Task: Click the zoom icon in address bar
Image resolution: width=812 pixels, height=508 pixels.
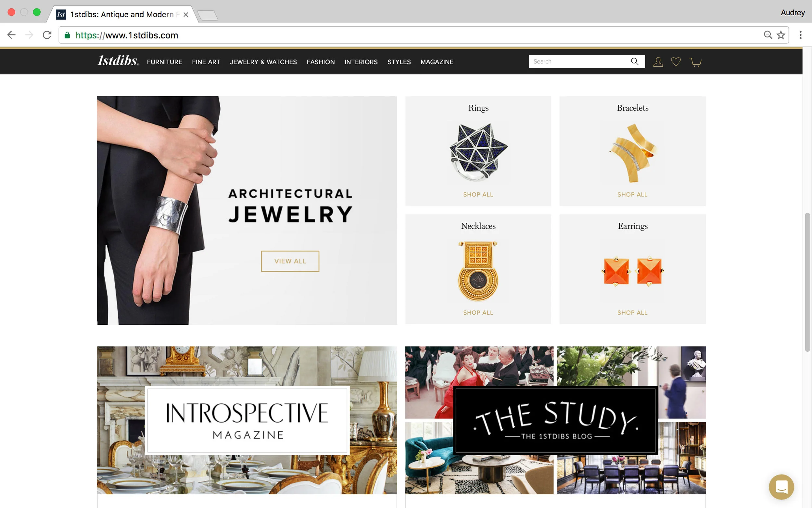Action: 768,35
